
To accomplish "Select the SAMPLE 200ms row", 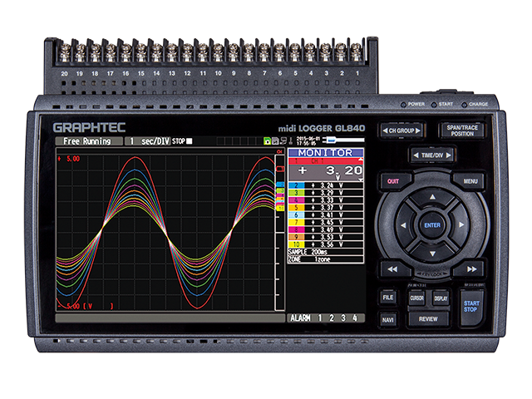I will coord(326,252).
